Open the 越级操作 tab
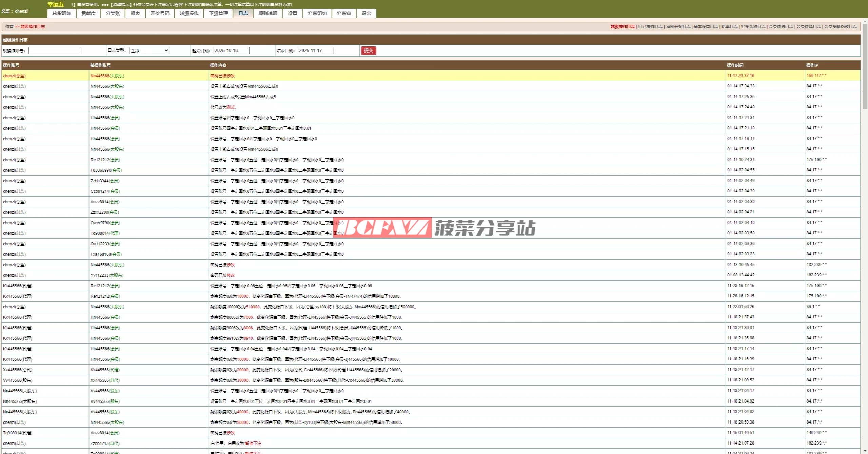Image resolution: width=868 pixels, height=454 pixels. click(x=189, y=13)
